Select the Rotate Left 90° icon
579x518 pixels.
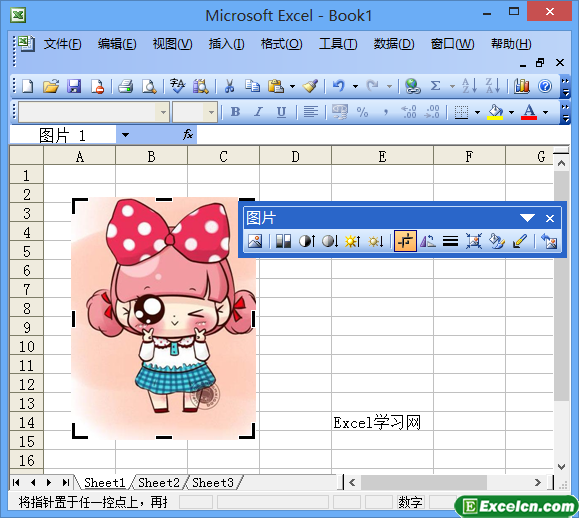[x=428, y=241]
